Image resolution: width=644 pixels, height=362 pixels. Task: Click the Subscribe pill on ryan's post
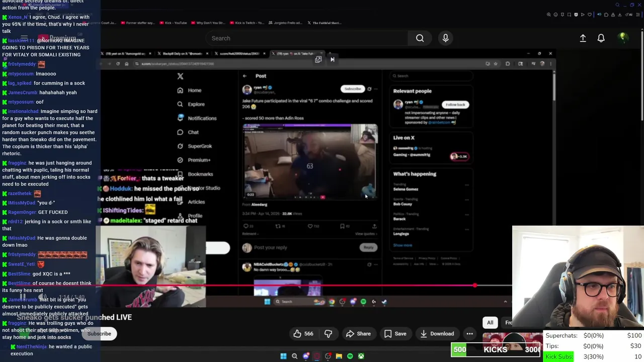(x=352, y=89)
